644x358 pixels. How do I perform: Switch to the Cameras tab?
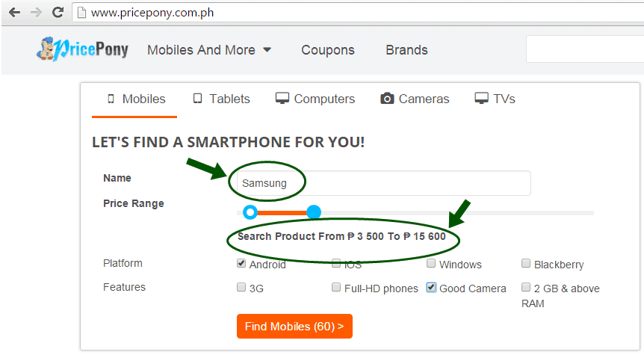(415, 99)
